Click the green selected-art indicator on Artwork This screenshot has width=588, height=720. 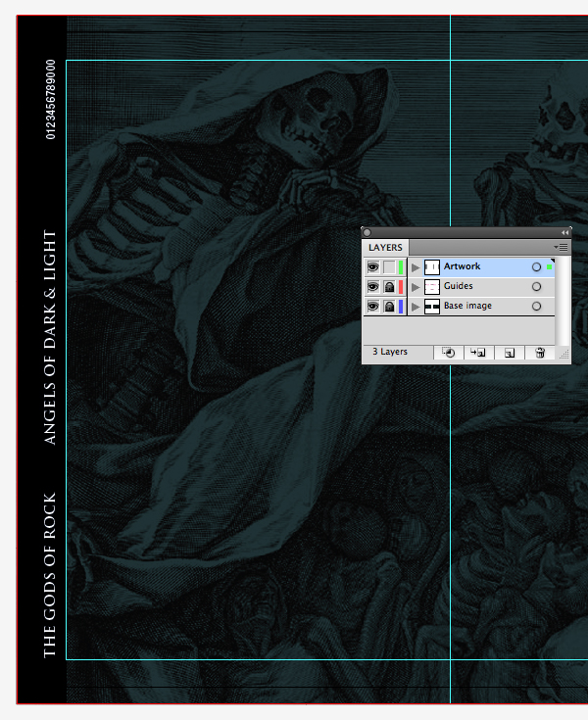(x=550, y=266)
